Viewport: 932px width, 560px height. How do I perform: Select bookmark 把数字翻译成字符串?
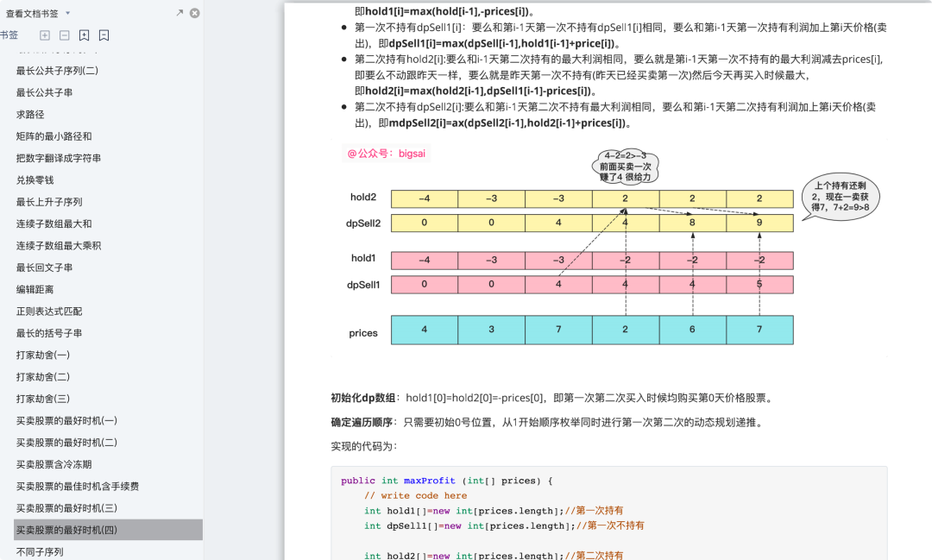coord(59,158)
